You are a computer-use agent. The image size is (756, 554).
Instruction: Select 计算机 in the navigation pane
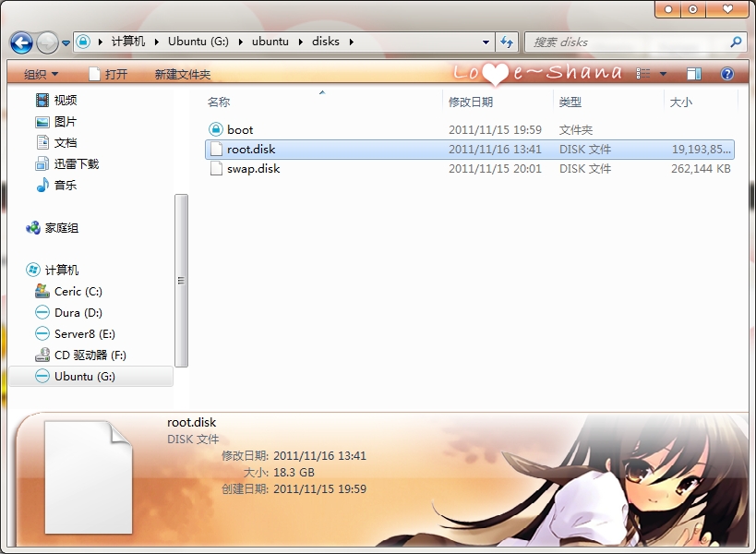[62, 270]
